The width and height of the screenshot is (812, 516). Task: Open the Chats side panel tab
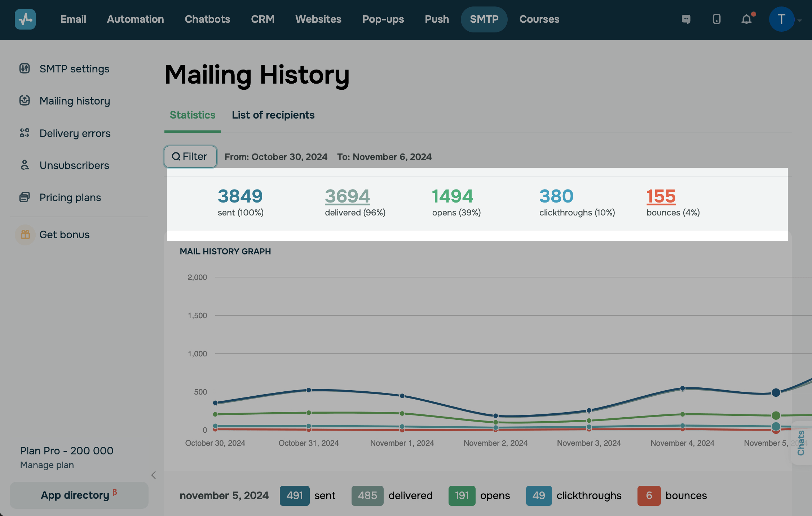[801, 442]
